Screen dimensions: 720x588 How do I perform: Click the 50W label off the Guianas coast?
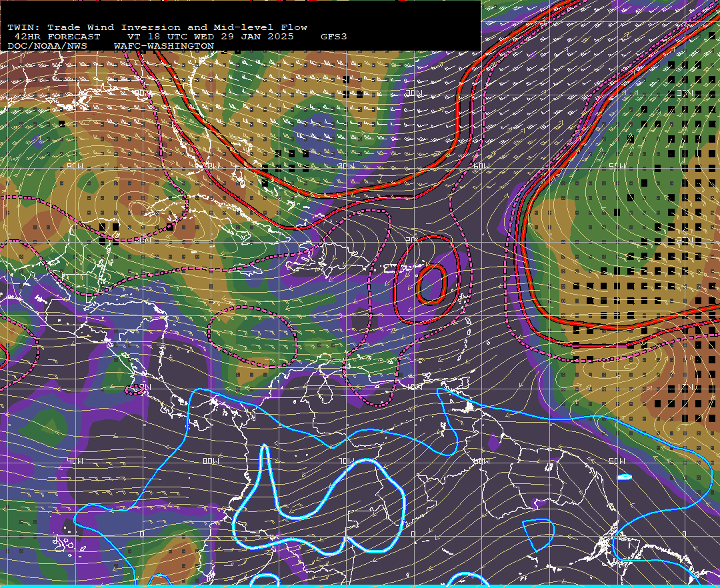coord(617,461)
